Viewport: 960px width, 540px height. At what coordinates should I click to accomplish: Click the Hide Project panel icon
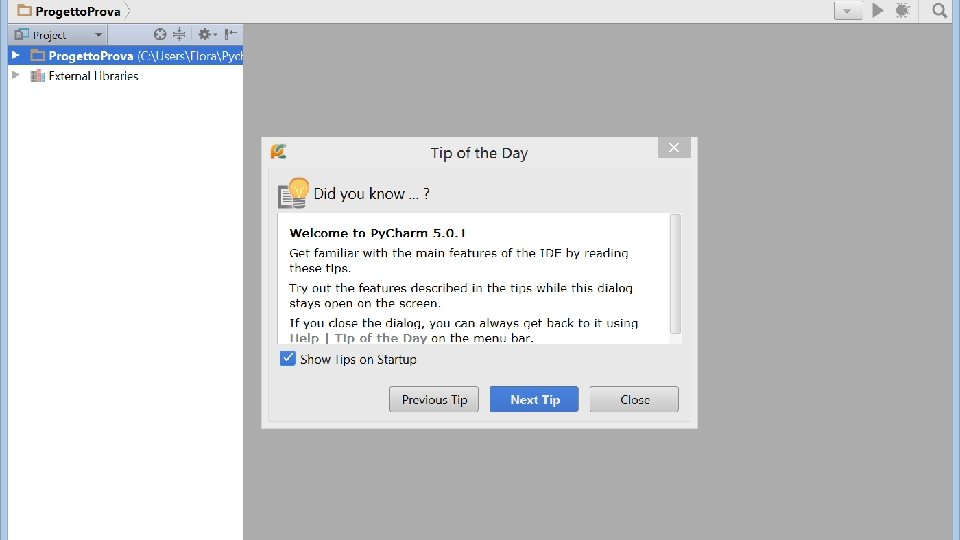pos(230,34)
